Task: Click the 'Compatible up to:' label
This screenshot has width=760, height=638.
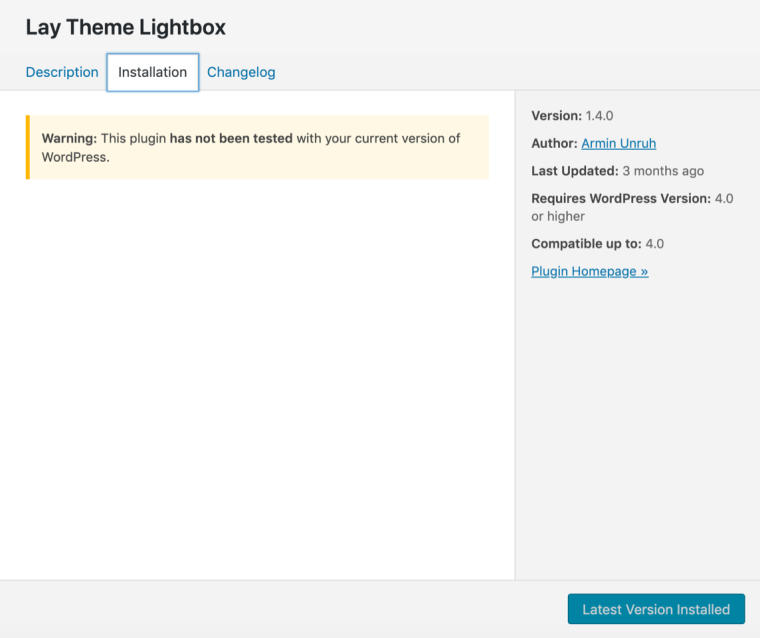Action: point(586,243)
